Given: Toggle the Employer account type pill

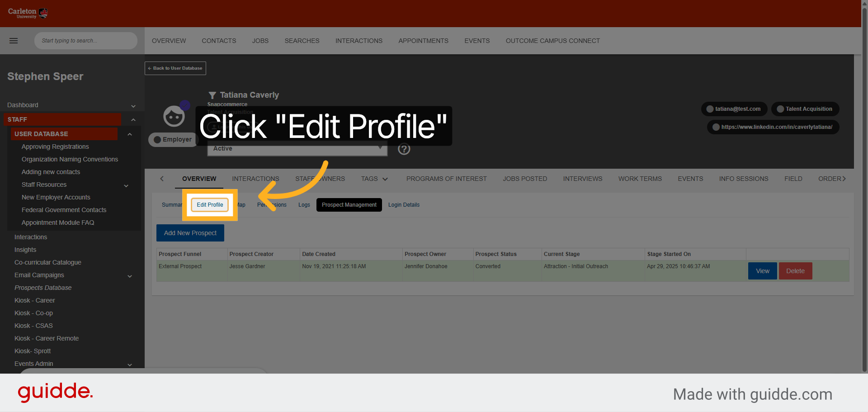Looking at the screenshot, I should 172,139.
